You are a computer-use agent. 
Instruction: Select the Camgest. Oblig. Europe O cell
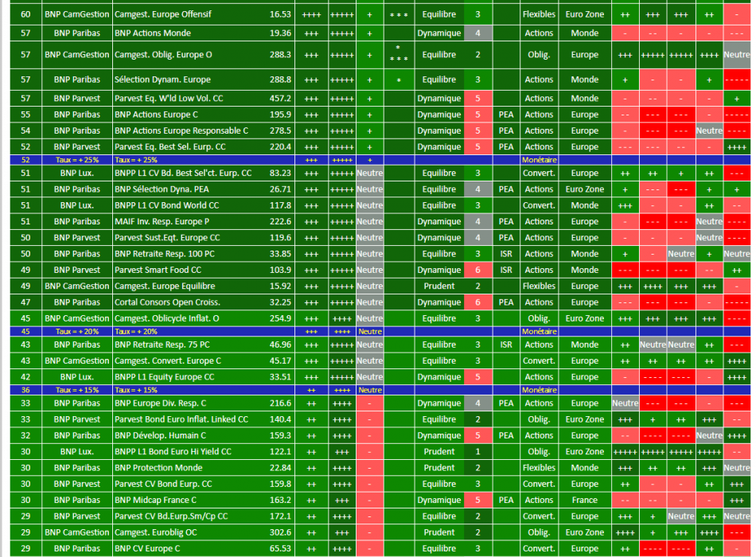click(x=163, y=54)
